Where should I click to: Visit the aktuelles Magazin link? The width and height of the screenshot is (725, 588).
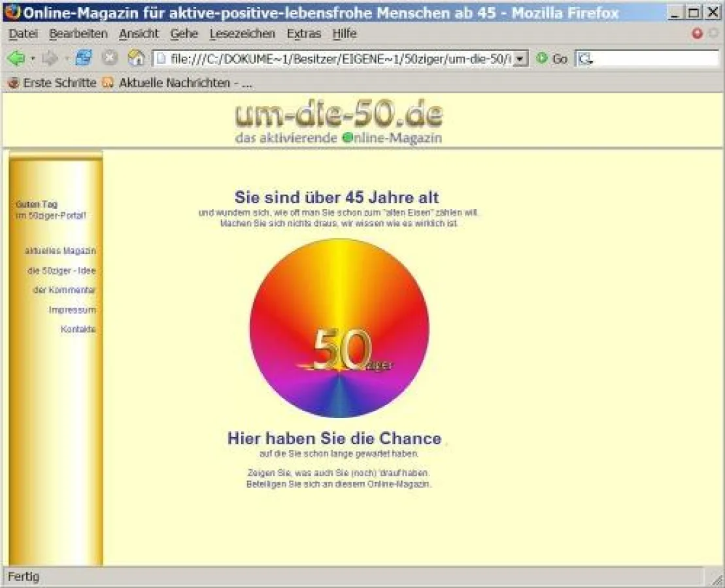[x=60, y=251]
